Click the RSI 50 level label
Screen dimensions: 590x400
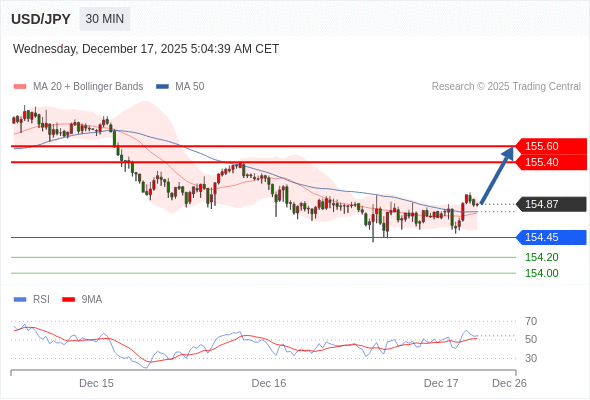(531, 339)
